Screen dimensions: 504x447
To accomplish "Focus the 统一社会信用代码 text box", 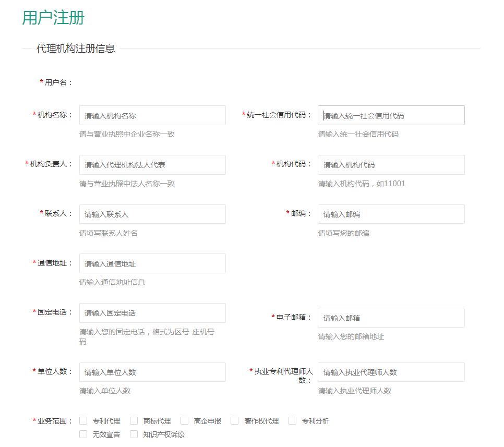I will point(391,115).
